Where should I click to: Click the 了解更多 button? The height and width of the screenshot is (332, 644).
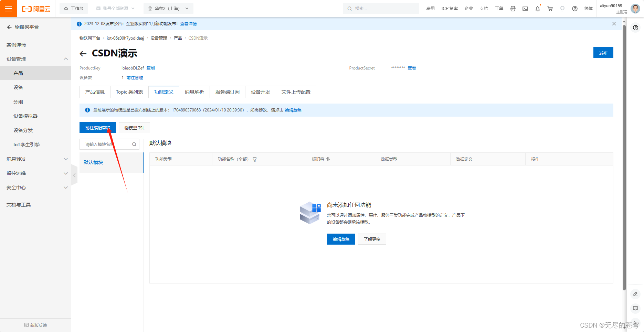(372, 239)
